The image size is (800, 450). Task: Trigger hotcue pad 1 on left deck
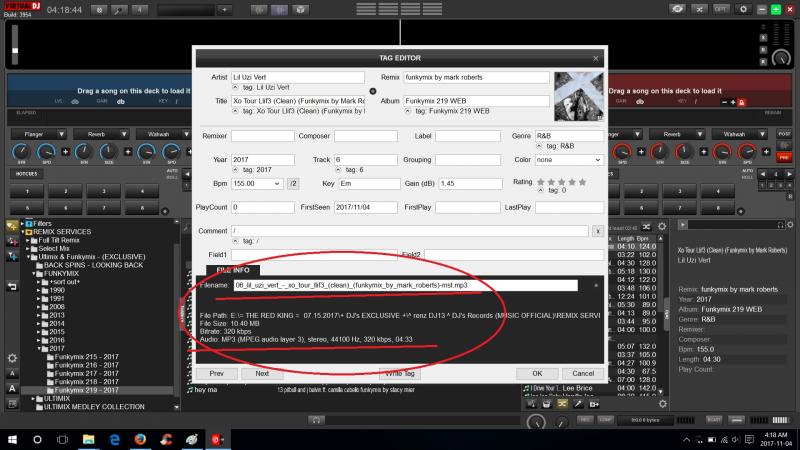[x=27, y=191]
